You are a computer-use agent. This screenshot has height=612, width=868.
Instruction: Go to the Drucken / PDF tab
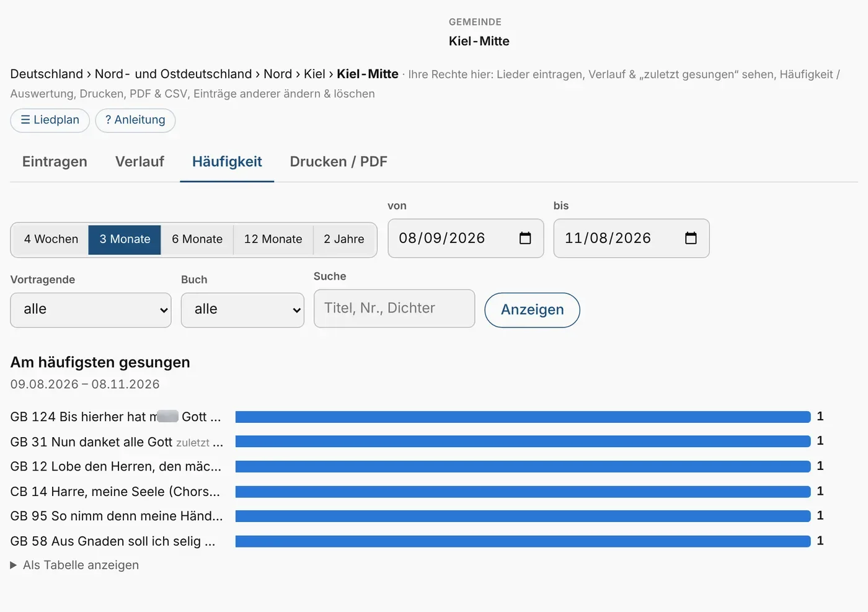coord(339,162)
